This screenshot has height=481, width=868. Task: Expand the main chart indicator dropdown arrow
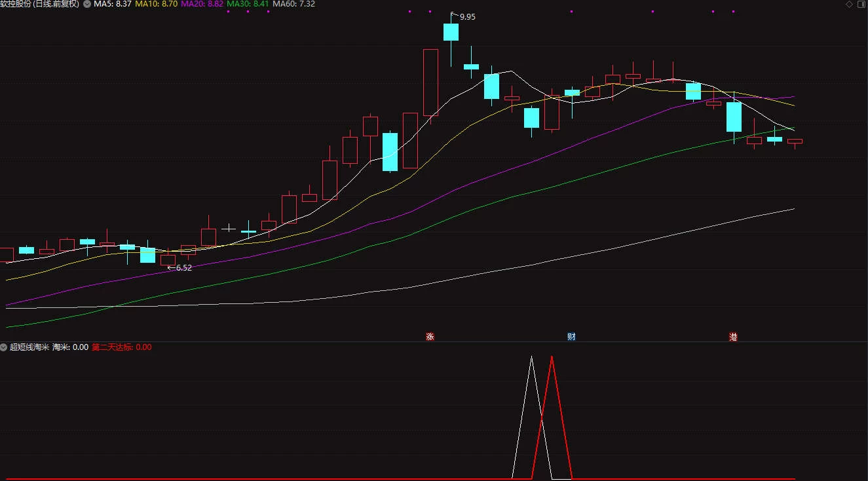pyautogui.click(x=87, y=4)
